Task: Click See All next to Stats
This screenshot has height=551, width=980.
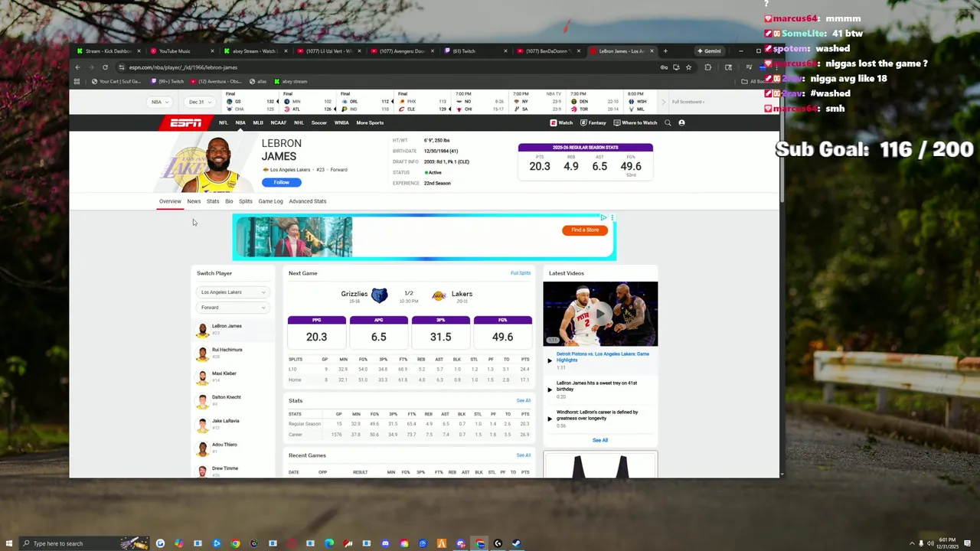Action: pyautogui.click(x=523, y=400)
